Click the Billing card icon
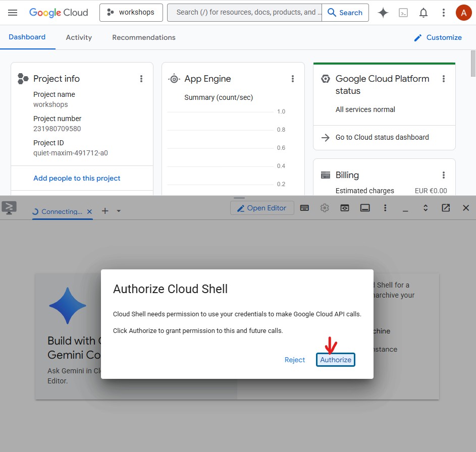This screenshot has height=452, width=476. pyautogui.click(x=326, y=175)
